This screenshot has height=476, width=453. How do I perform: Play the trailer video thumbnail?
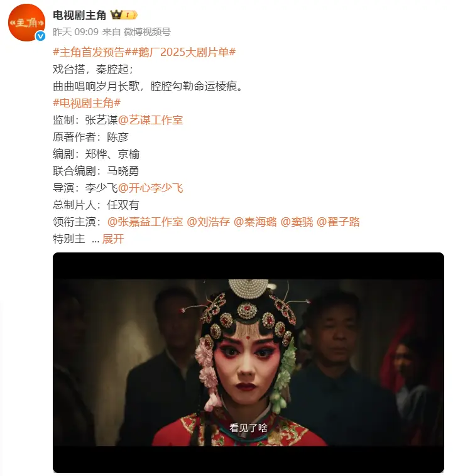pos(249,362)
